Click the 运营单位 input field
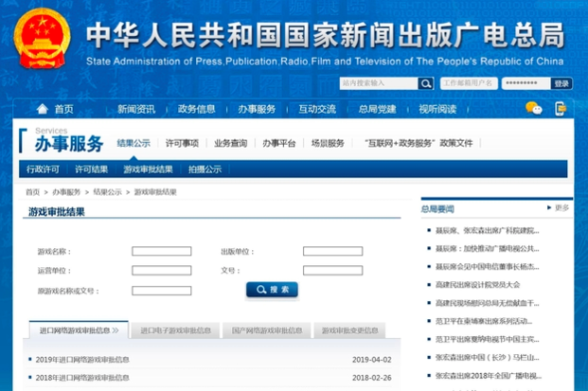The width and height of the screenshot is (588, 391). (x=162, y=270)
